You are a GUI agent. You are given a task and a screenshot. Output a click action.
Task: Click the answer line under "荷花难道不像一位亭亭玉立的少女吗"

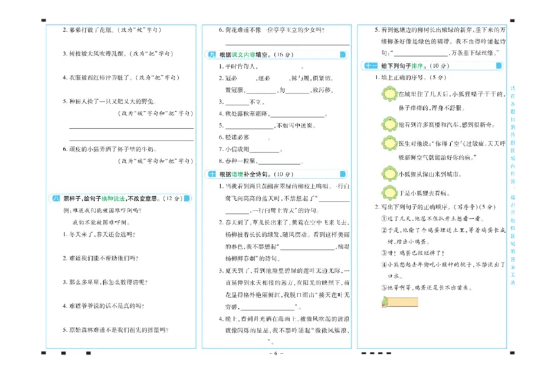tap(287, 44)
